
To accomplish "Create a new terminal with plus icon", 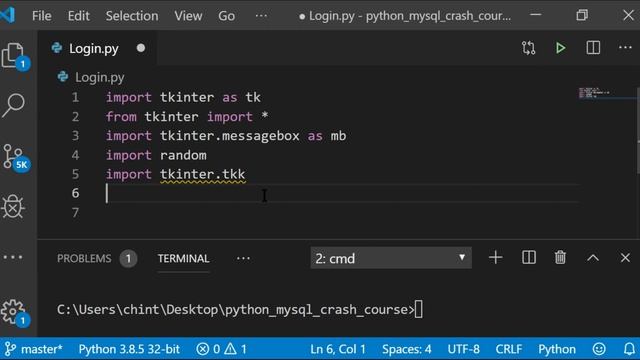I will 495,258.
